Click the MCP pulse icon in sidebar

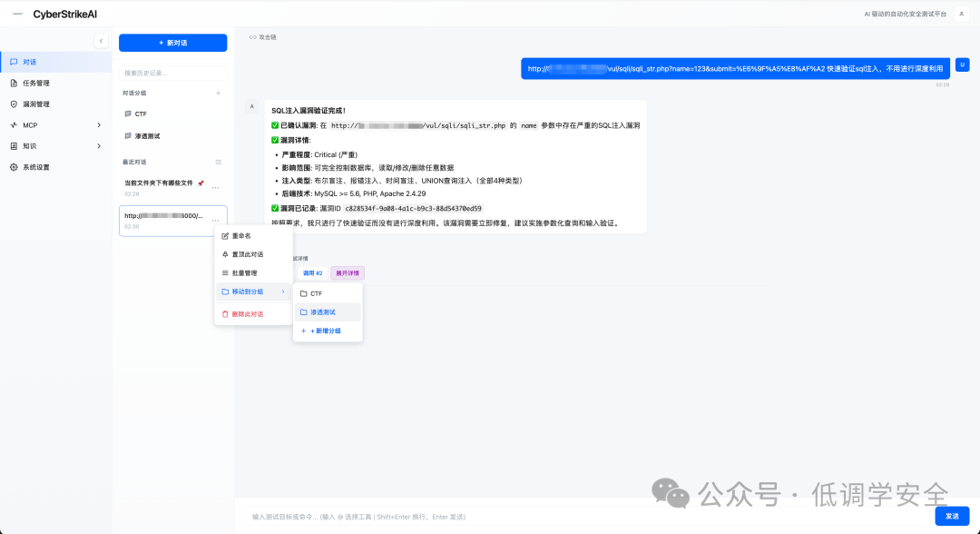pyautogui.click(x=14, y=125)
